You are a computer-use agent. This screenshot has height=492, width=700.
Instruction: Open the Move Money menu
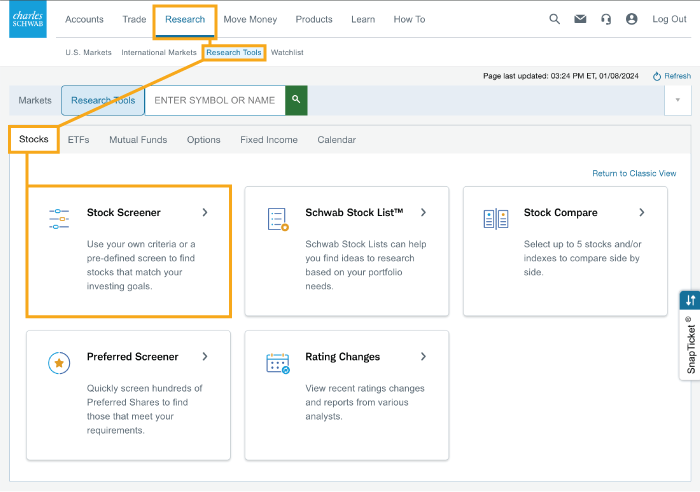pyautogui.click(x=250, y=19)
